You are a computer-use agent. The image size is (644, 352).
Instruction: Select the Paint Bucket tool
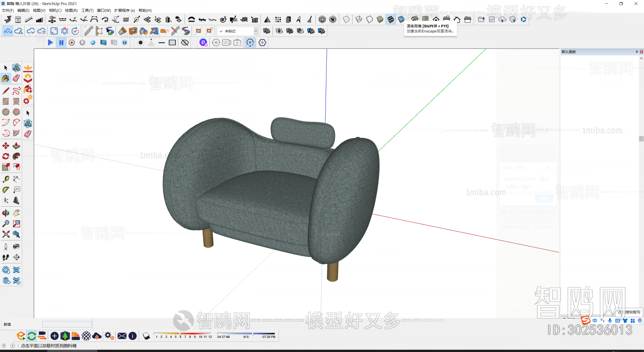(6, 78)
